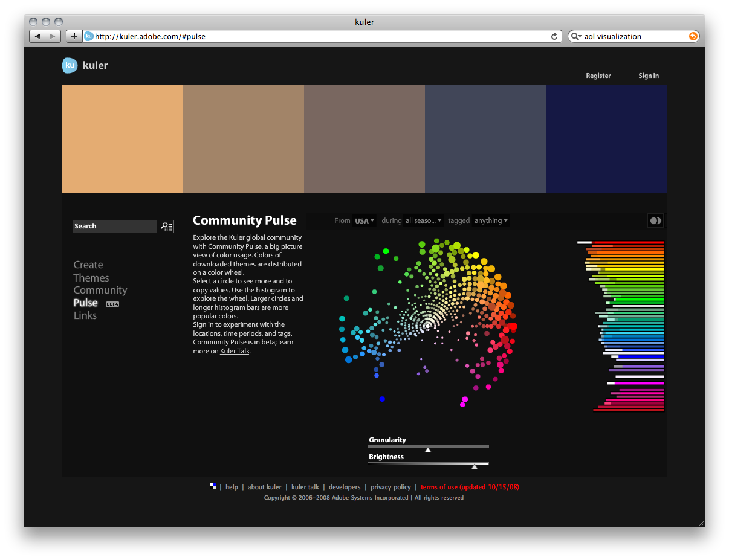The height and width of the screenshot is (560, 729).
Task: Toggle the histogram display on the right
Action: click(x=623, y=326)
